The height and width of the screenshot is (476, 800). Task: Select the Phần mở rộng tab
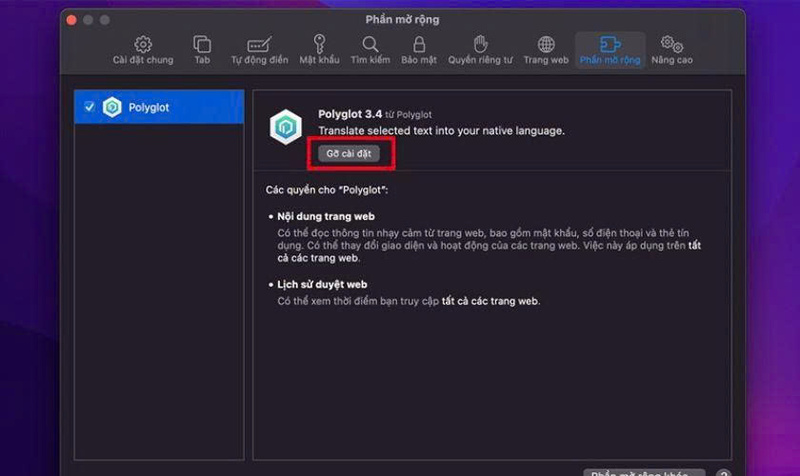pyautogui.click(x=610, y=50)
